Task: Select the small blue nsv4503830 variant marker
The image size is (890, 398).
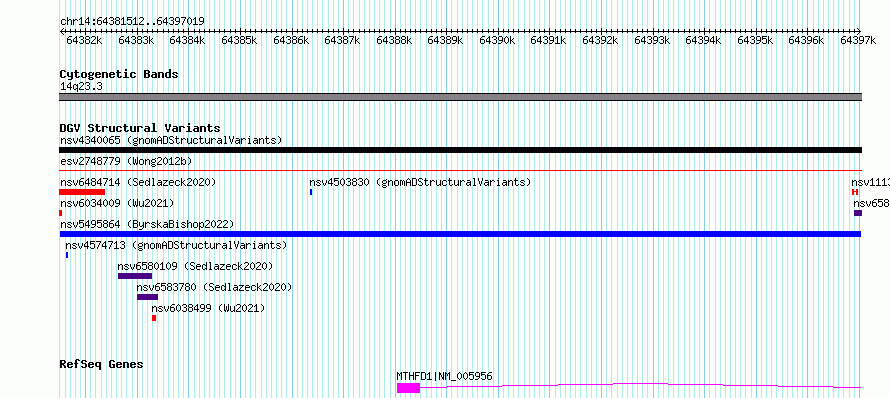Action: [x=311, y=192]
